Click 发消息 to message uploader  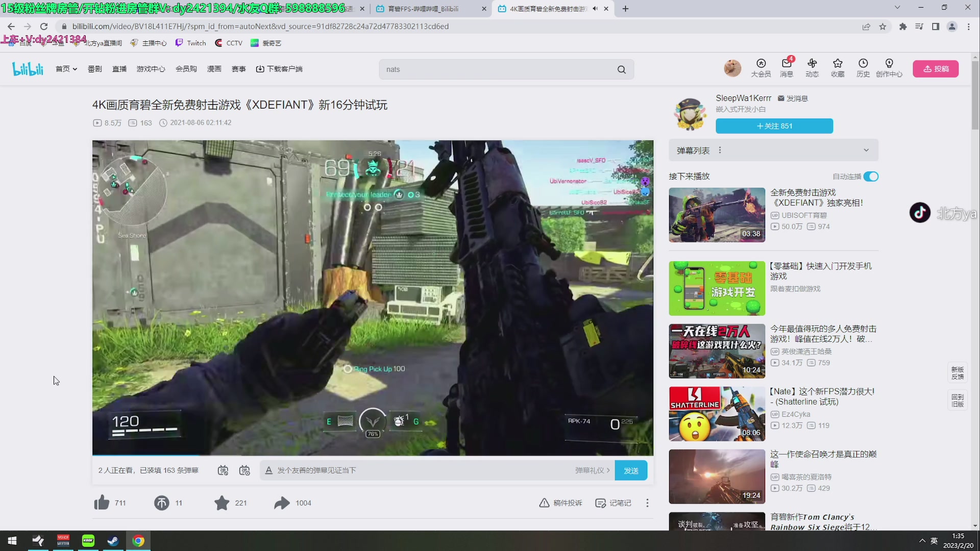coord(793,98)
